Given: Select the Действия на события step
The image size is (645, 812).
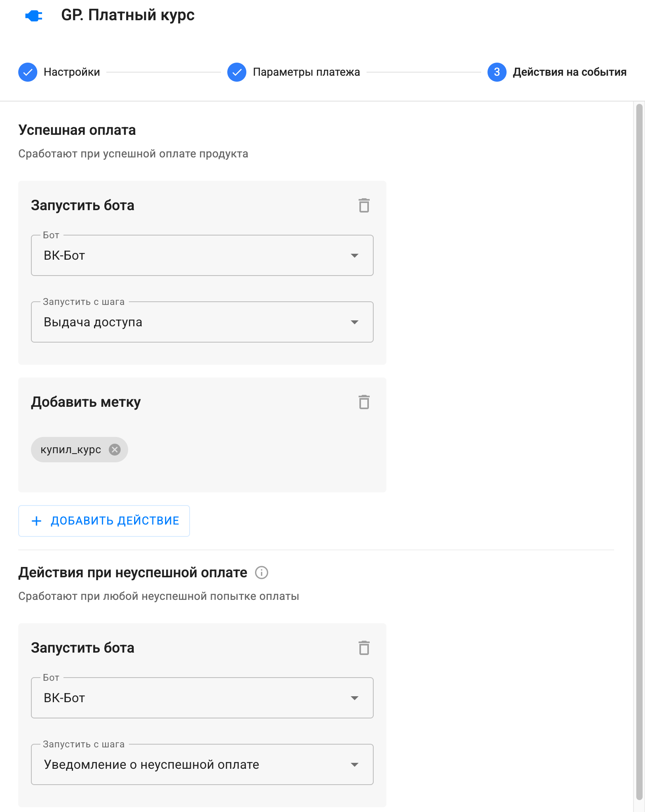Looking at the screenshot, I should (569, 72).
